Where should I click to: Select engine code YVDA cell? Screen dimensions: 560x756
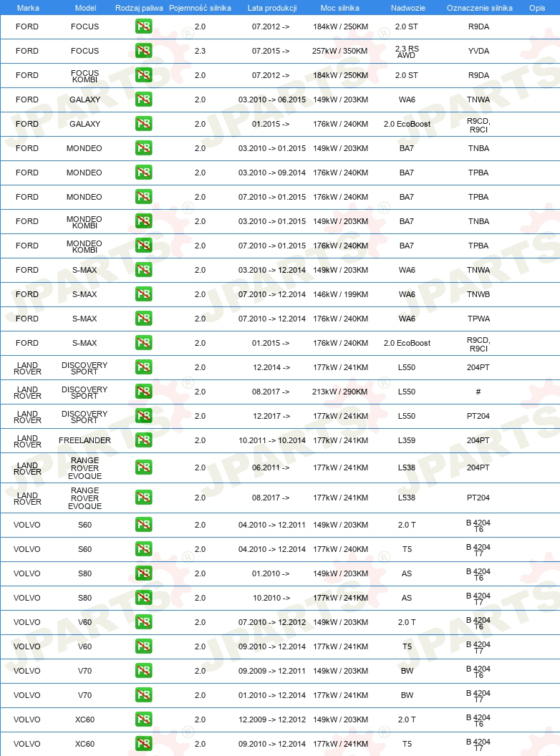[478, 51]
